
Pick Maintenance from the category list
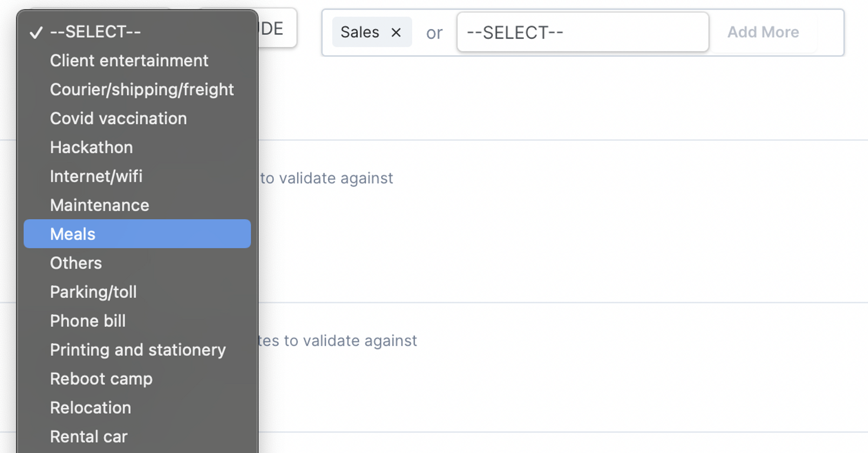(x=137, y=205)
